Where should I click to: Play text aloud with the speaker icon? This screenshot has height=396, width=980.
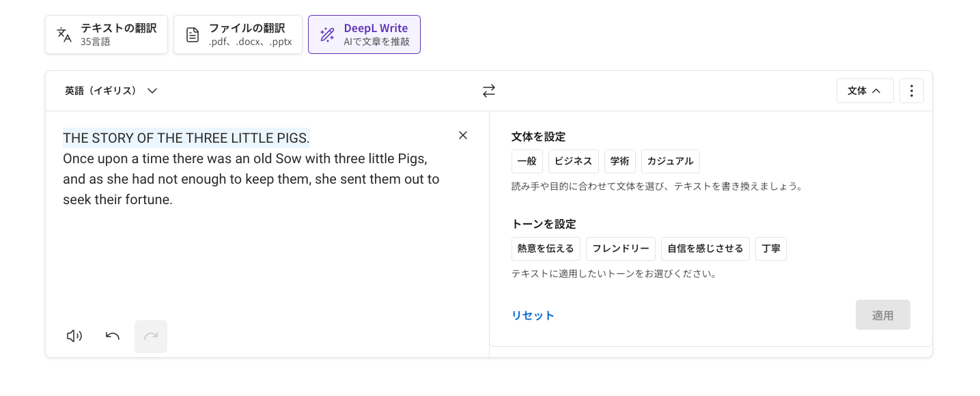click(74, 336)
